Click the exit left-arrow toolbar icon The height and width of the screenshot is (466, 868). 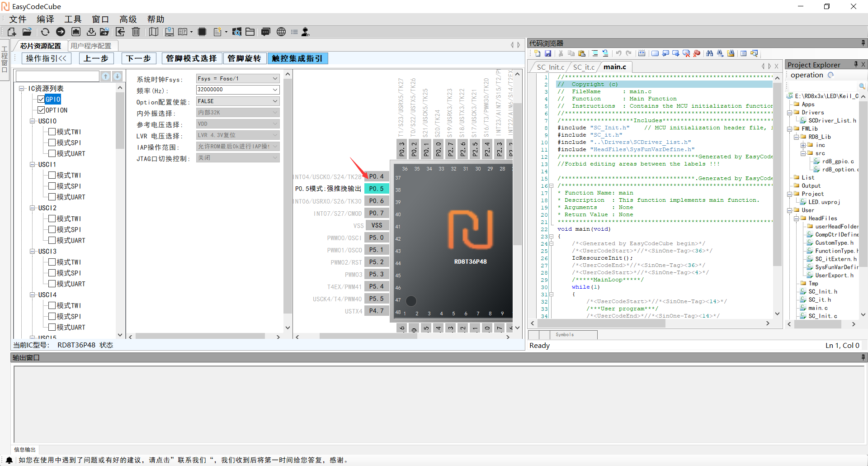120,32
